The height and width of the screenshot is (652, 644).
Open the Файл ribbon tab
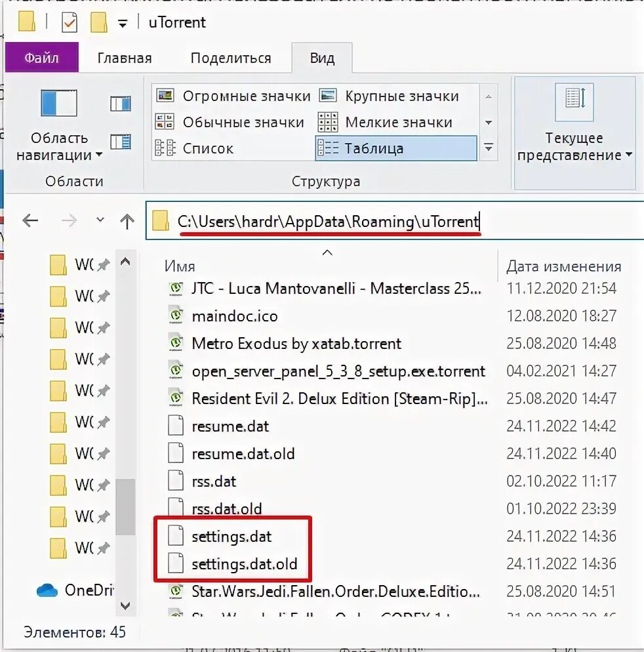(41, 57)
